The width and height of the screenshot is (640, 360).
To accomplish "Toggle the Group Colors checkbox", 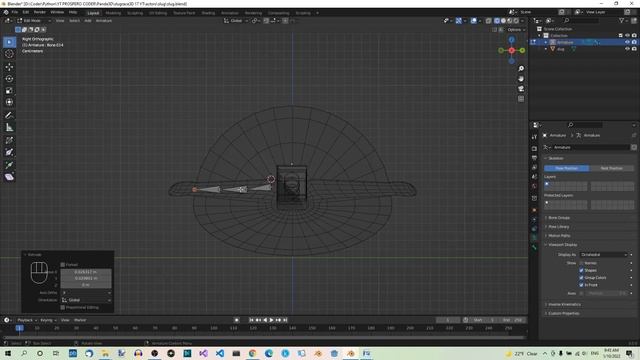I will pyautogui.click(x=581, y=278).
